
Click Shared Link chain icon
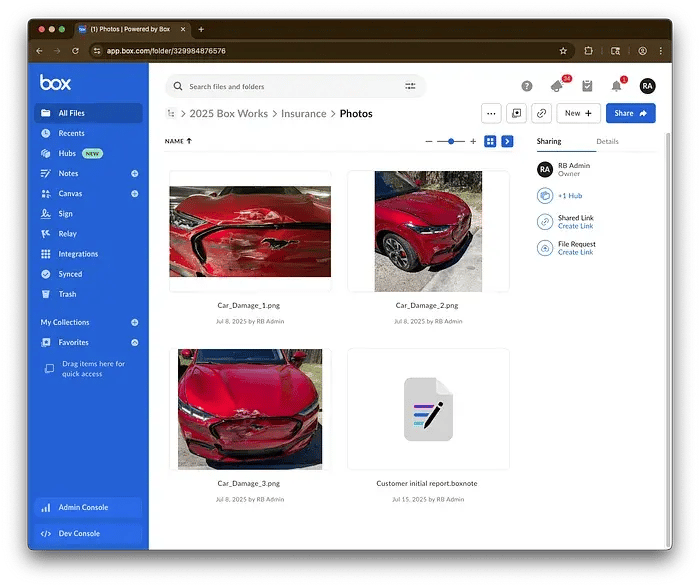click(545, 222)
